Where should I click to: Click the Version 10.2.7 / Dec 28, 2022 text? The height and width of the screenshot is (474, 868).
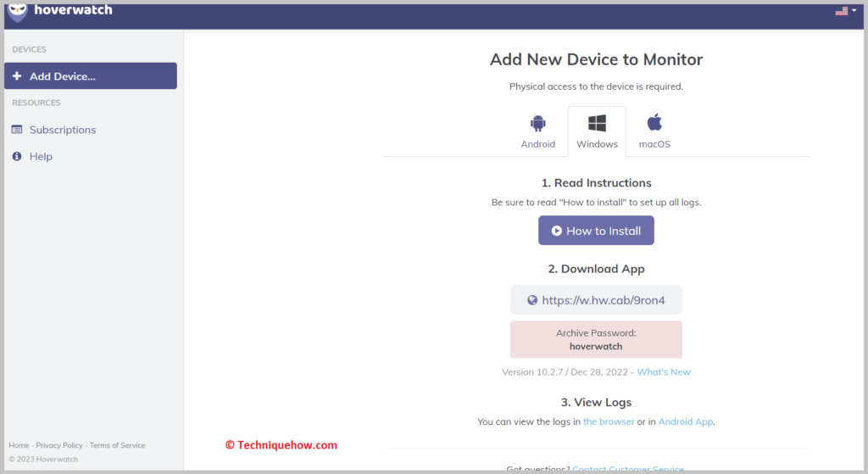(565, 372)
